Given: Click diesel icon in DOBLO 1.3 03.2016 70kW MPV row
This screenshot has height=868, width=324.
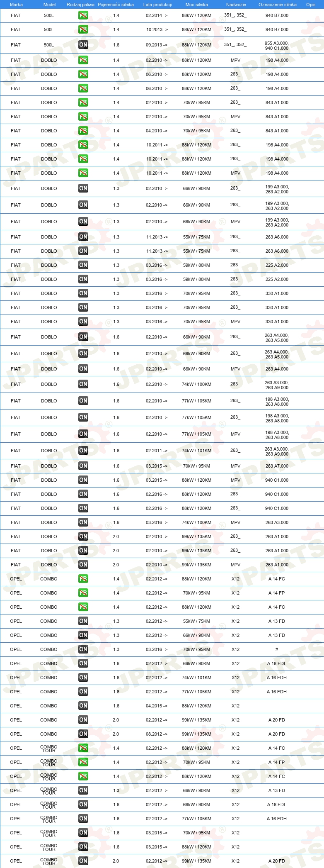Looking at the screenshot, I should [x=83, y=322].
